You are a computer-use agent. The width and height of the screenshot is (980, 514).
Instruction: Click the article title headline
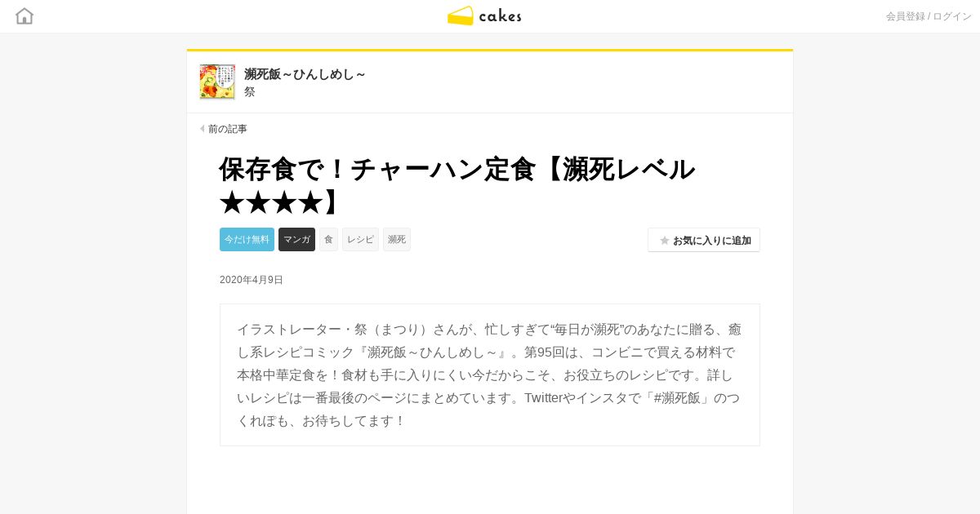pos(457,185)
